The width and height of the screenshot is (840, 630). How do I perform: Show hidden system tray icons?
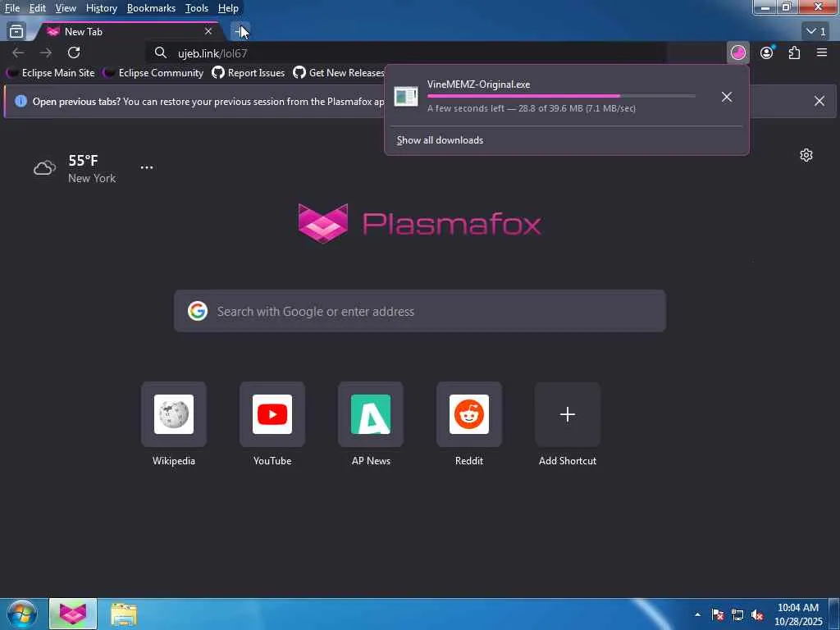(697, 614)
